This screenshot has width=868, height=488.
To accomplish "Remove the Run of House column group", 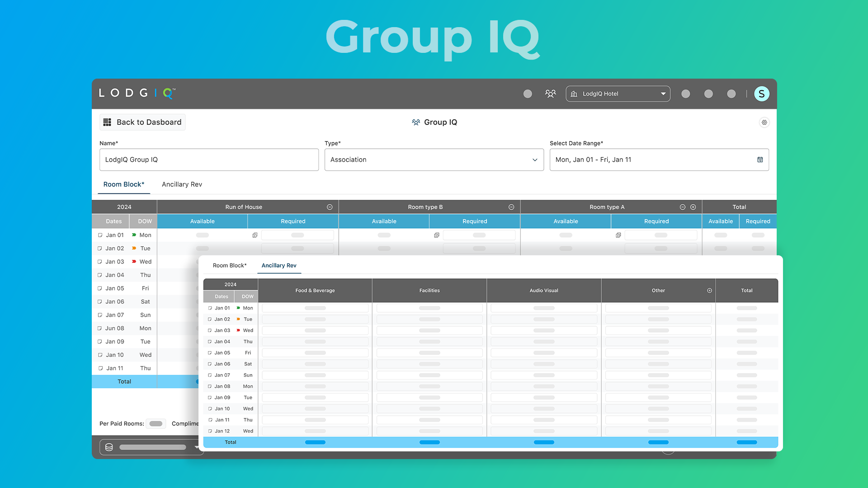I will point(330,207).
